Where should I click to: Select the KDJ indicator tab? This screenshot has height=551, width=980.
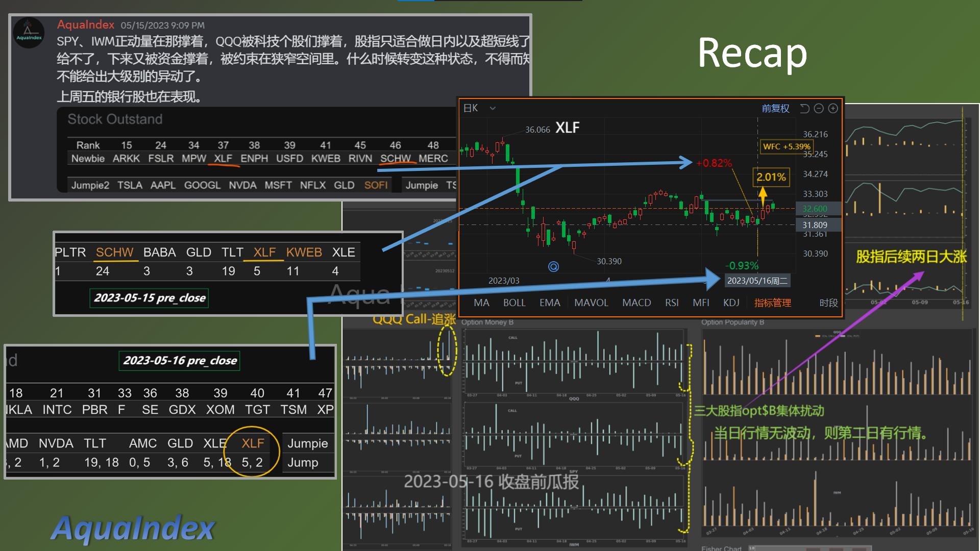[731, 303]
